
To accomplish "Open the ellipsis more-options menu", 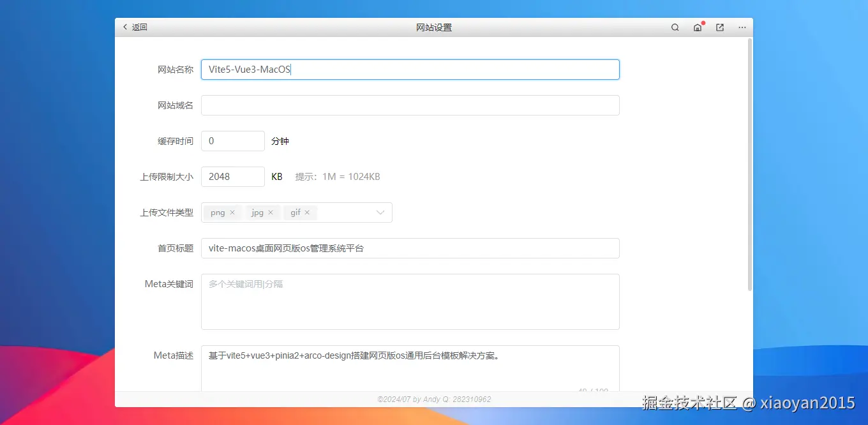I will [742, 27].
